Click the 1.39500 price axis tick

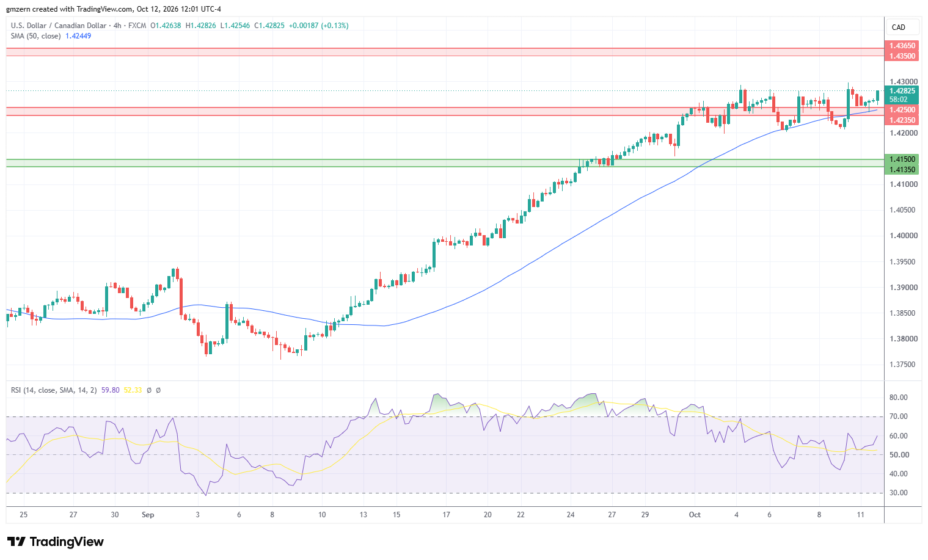(x=904, y=262)
